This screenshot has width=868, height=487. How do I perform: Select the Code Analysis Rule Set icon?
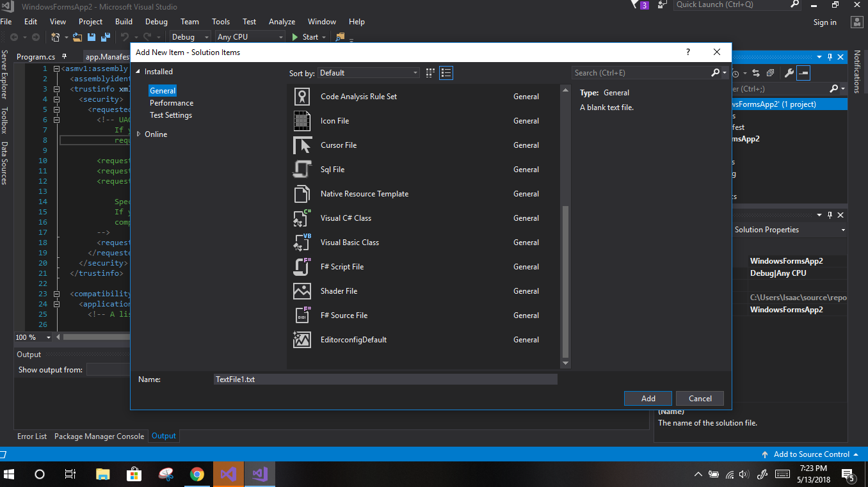click(302, 97)
